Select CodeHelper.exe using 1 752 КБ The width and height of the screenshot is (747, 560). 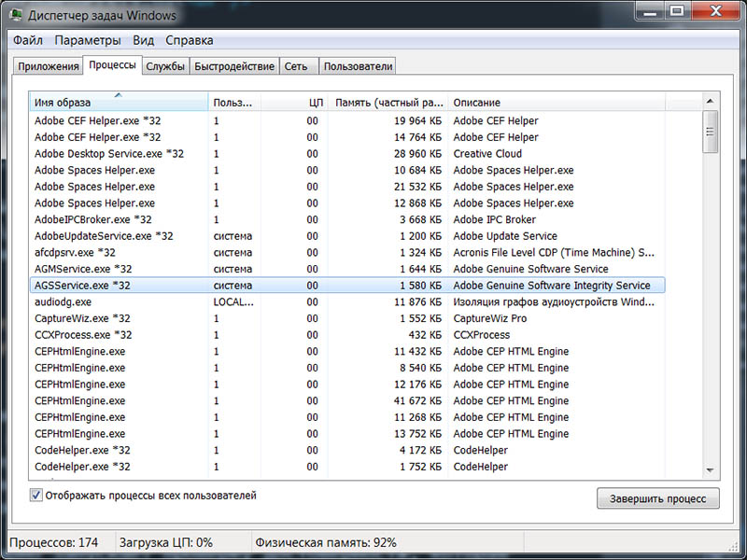point(346,467)
